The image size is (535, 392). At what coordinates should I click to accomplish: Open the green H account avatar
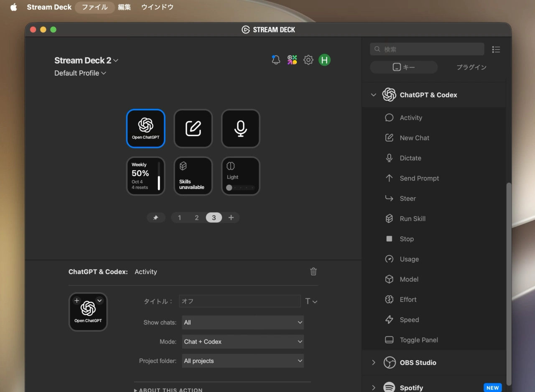324,60
